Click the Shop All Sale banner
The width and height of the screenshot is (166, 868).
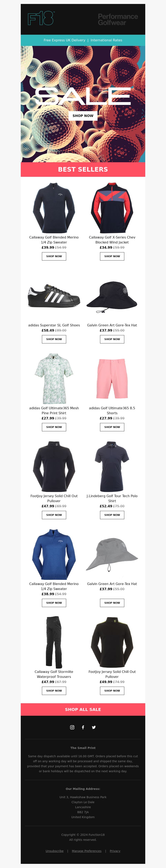point(83,709)
